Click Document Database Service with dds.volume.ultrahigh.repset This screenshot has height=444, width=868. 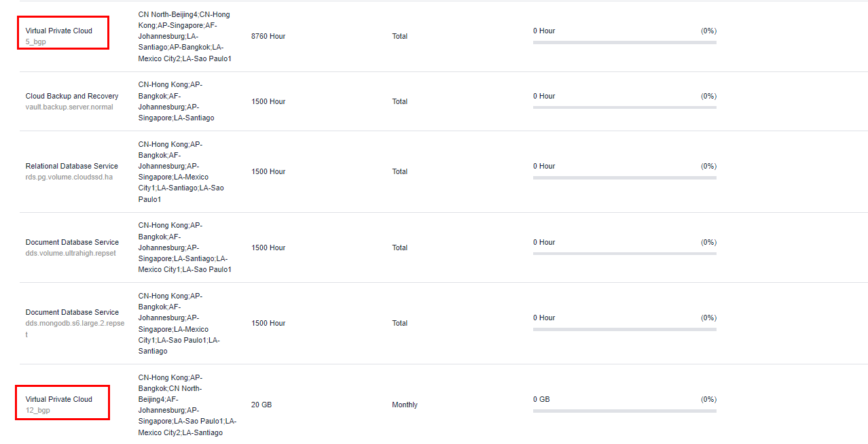point(72,243)
